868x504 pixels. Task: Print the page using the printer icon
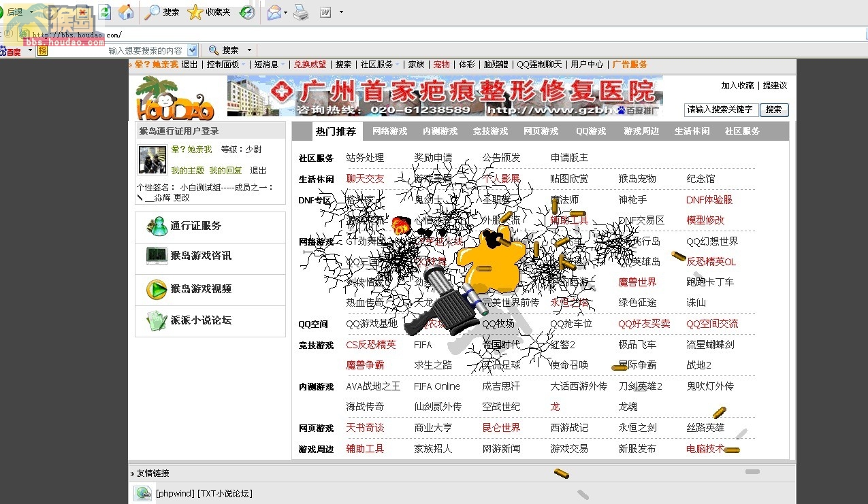tap(301, 12)
